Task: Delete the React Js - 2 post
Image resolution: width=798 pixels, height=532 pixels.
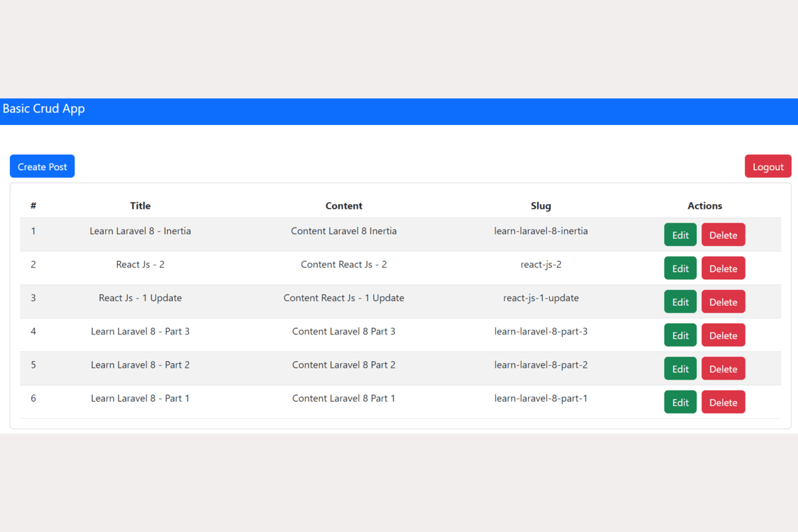Action: click(723, 268)
